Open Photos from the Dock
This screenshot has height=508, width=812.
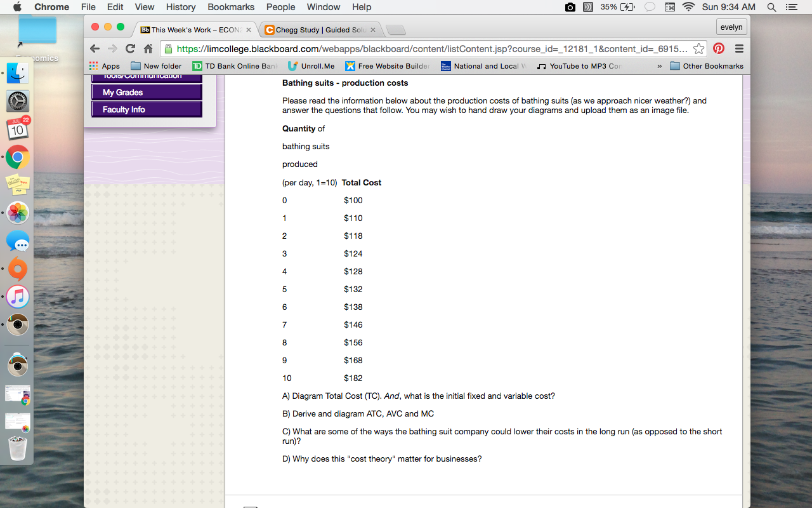pyautogui.click(x=18, y=213)
